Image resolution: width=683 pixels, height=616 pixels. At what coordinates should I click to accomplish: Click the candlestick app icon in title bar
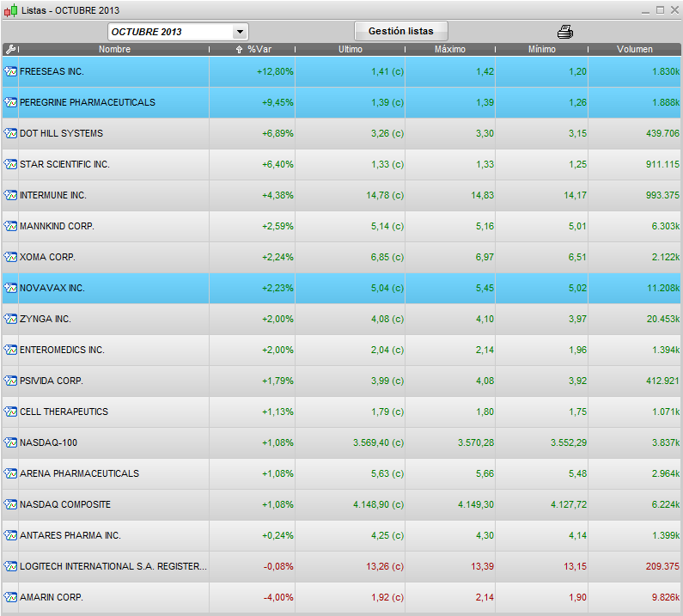[9, 10]
